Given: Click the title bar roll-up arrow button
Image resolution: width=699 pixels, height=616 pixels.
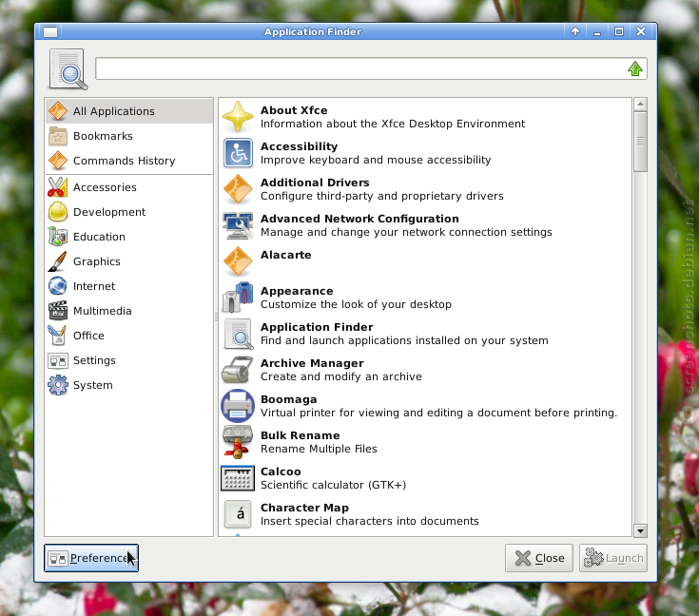Looking at the screenshot, I should (575, 31).
